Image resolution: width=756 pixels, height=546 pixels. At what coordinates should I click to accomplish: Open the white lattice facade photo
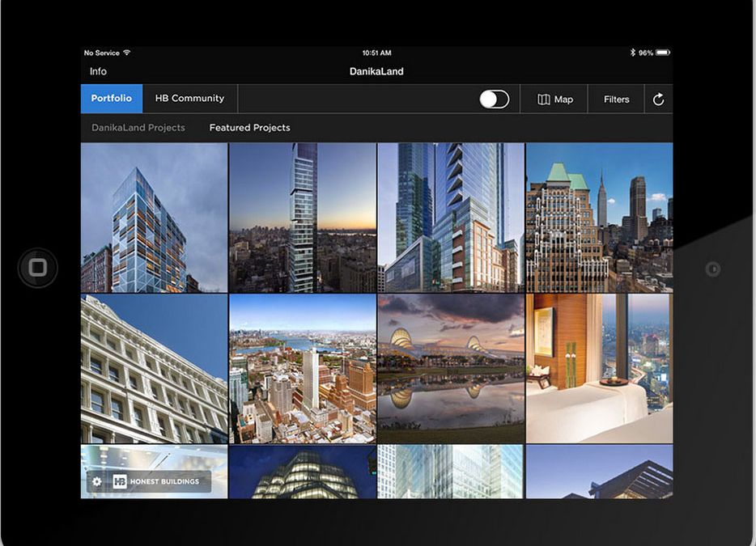click(451, 472)
